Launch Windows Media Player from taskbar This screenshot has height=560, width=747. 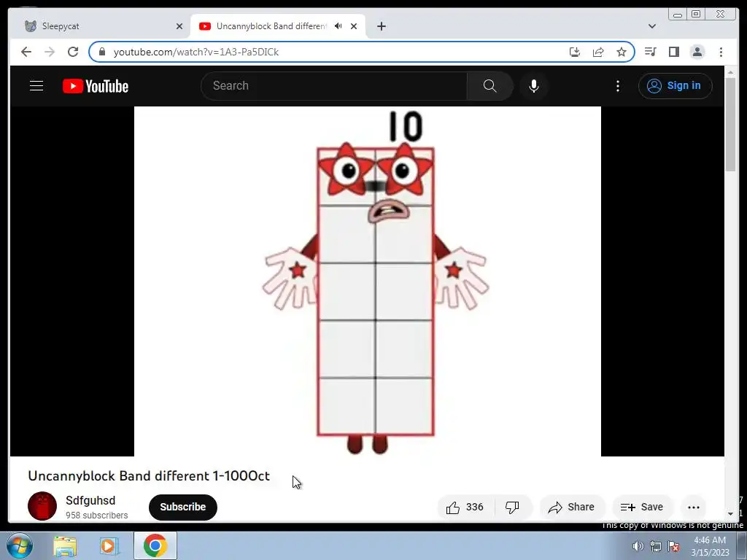point(109,546)
